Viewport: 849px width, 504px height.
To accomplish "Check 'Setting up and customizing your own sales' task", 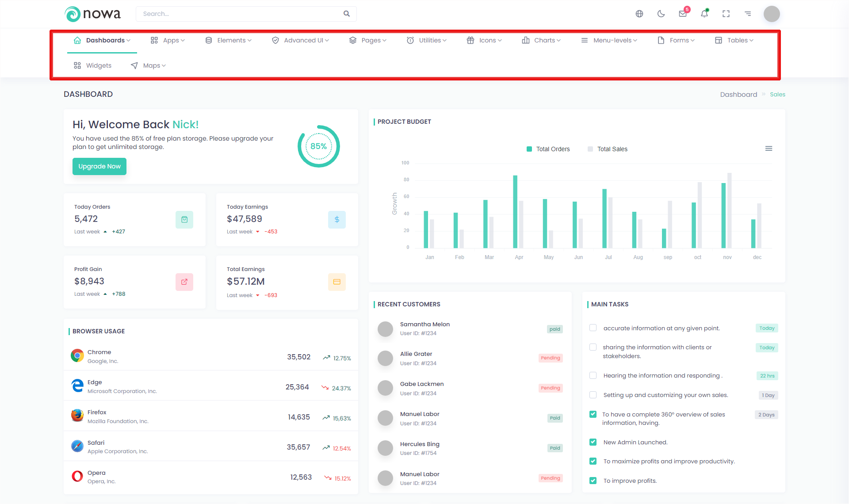I will pyautogui.click(x=593, y=395).
